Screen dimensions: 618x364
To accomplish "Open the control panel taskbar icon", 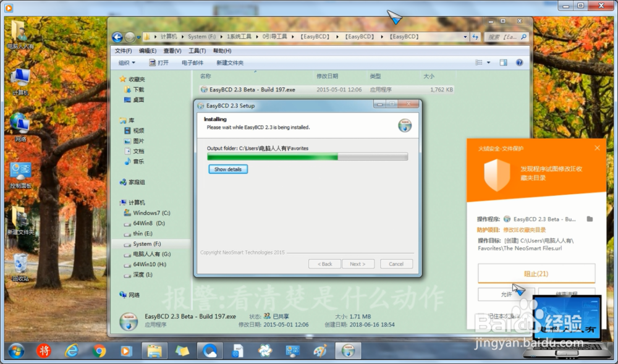I will click(x=292, y=350).
